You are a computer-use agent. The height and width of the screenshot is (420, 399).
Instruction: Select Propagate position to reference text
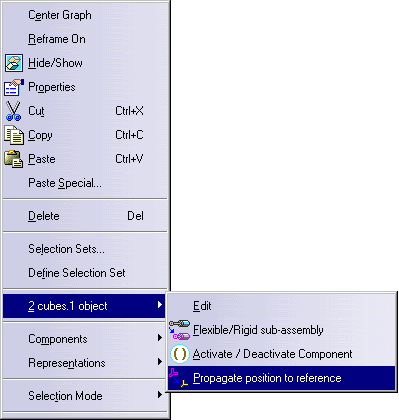click(x=267, y=378)
